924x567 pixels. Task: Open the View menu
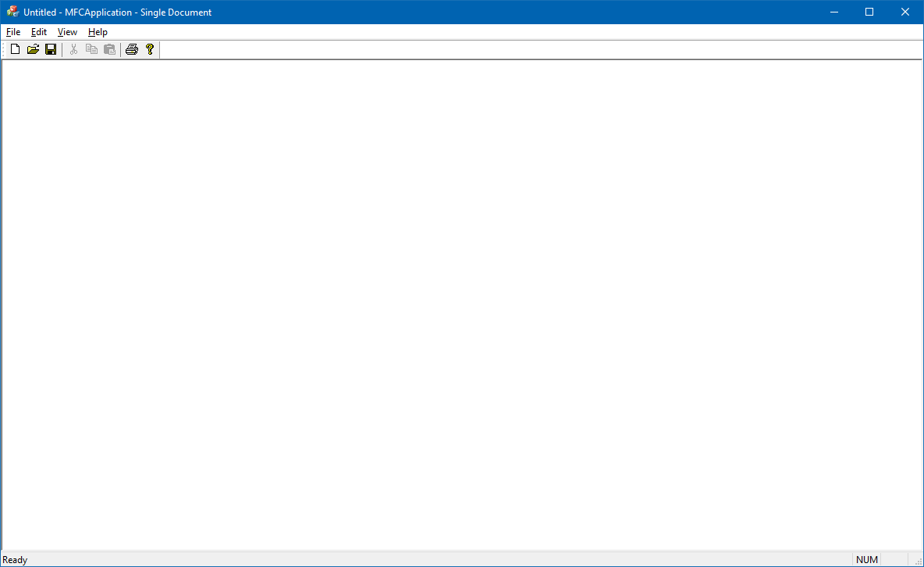[x=66, y=32]
